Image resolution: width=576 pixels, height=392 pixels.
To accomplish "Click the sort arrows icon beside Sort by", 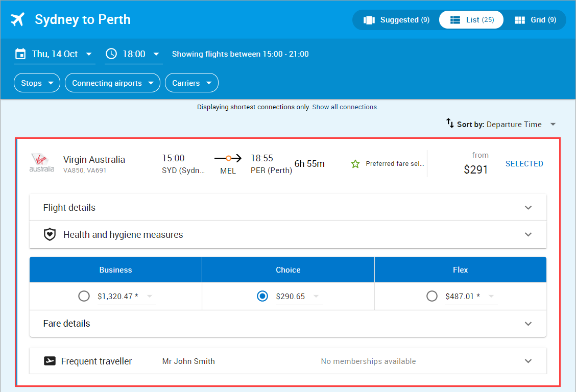I will 450,124.
